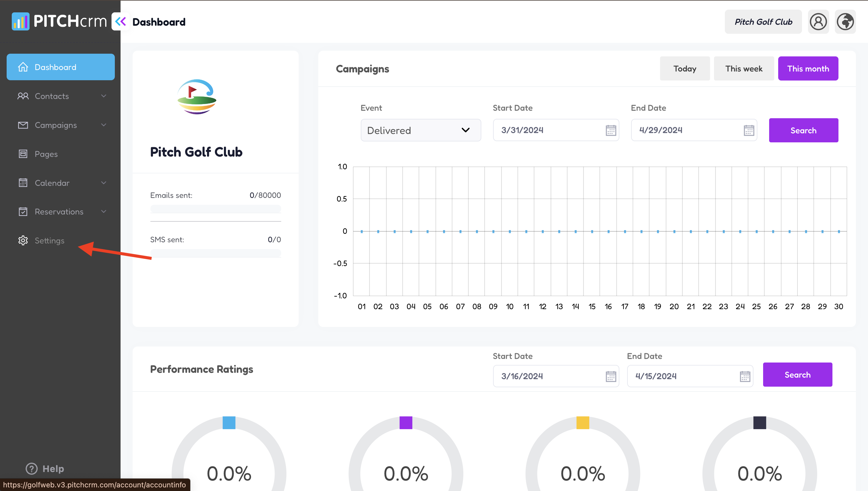The width and height of the screenshot is (868, 491).
Task: Click the Pitch Golf Club heading text
Action: [196, 152]
